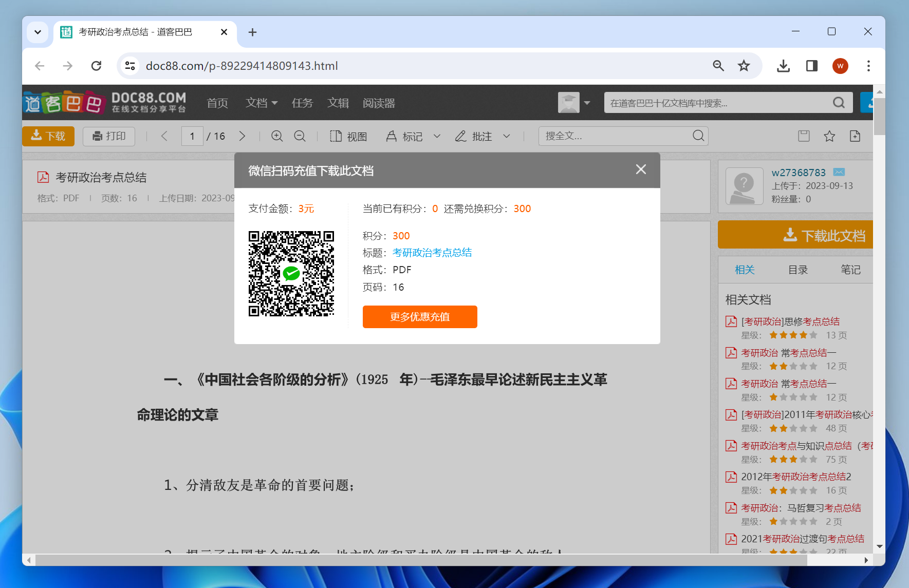
Task: Click the address bar URL
Action: (242, 66)
